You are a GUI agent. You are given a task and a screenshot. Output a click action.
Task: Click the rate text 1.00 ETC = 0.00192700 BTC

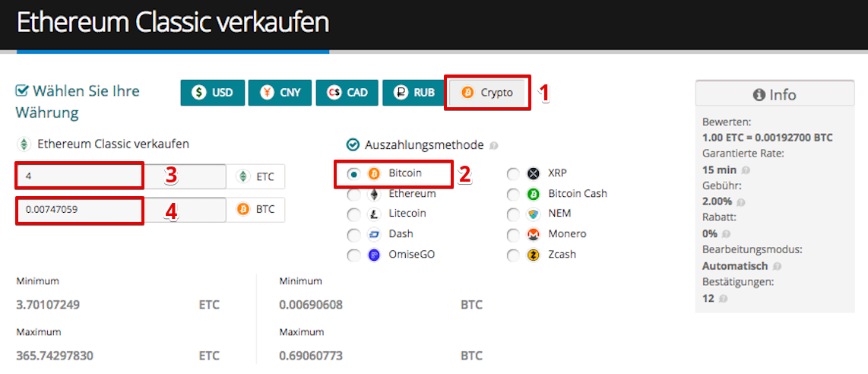tap(767, 138)
